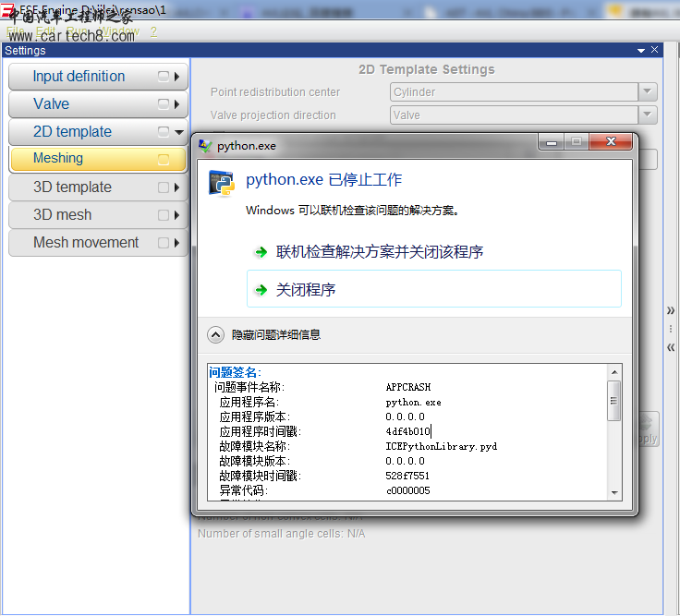
Task: Open the Mesh movement section
Action: pos(98,243)
